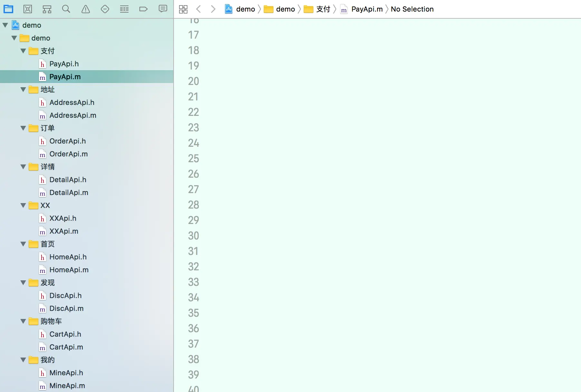Collapse the 我的 folder
This screenshot has height=392, width=581.
pyautogui.click(x=23, y=360)
